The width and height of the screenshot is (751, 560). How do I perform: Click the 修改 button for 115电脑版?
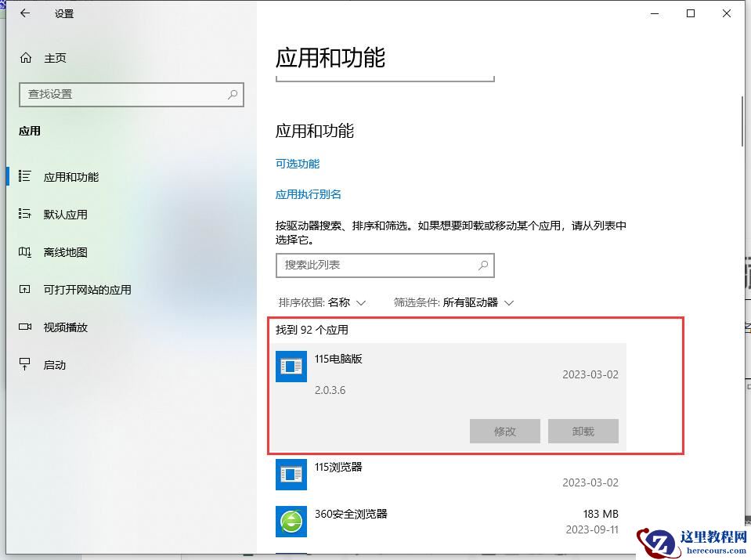(504, 431)
